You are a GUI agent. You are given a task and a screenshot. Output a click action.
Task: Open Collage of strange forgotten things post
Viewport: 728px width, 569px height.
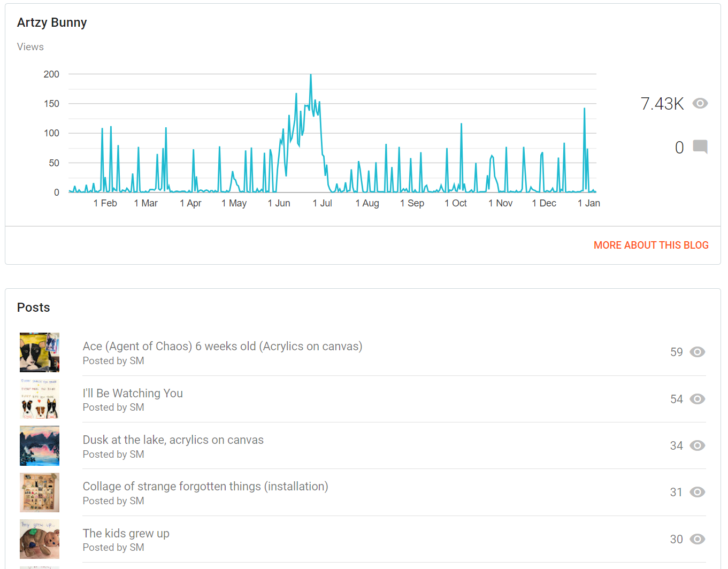click(205, 486)
